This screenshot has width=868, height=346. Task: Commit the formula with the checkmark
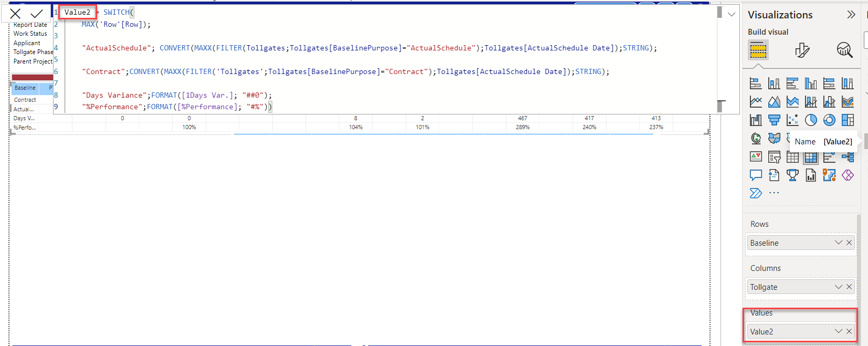tap(37, 14)
